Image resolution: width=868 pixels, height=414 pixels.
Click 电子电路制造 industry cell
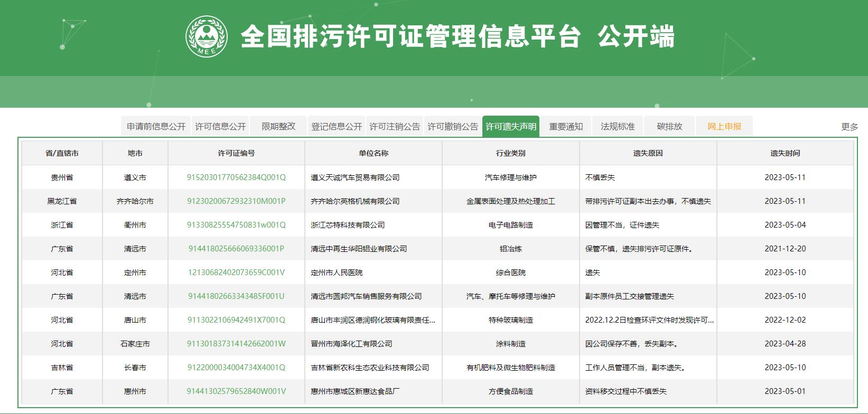point(511,225)
